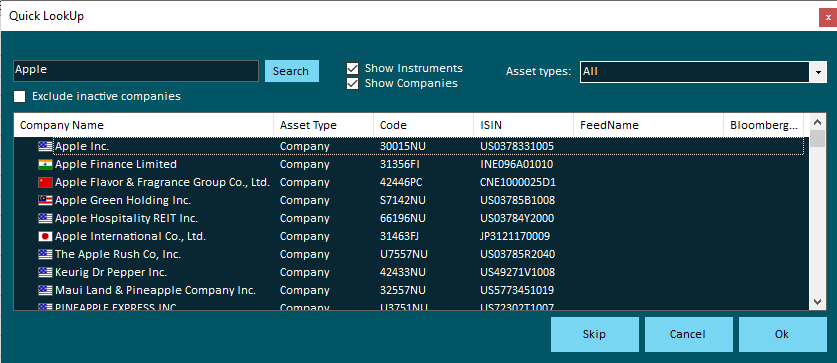Uncheck the Show Companies checkbox
837x363 pixels.
[352, 84]
